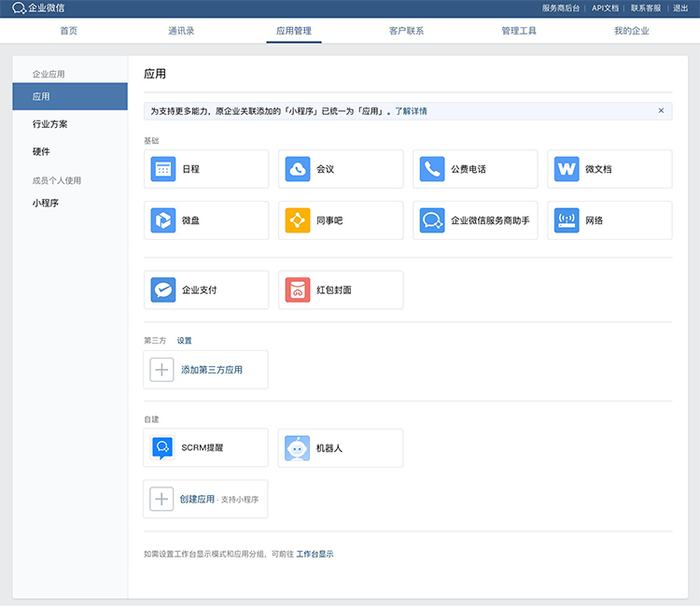Open the 工作台显示 link
Image resolution: width=700 pixels, height=607 pixels.
click(x=315, y=554)
